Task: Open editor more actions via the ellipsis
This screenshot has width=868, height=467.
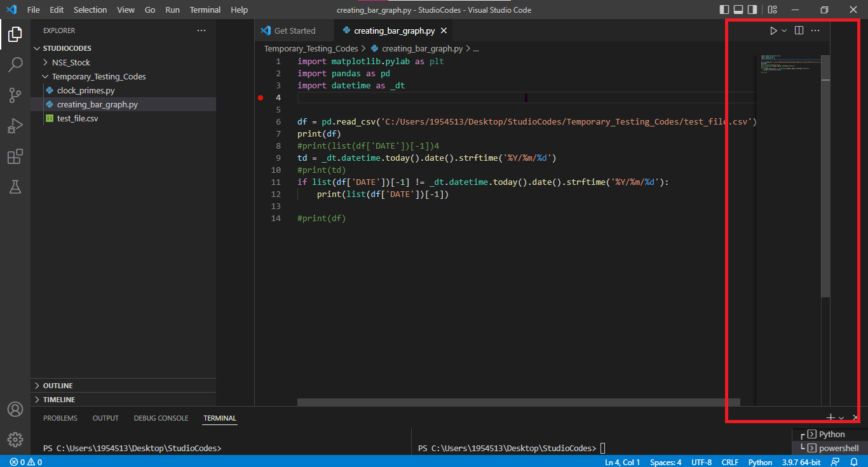Action: (815, 30)
